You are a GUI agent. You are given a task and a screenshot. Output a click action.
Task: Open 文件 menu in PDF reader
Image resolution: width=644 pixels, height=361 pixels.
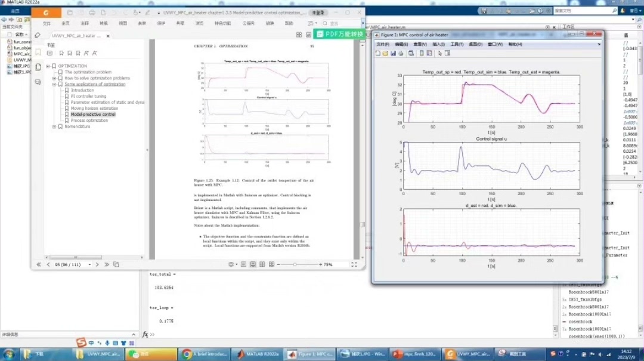(47, 23)
